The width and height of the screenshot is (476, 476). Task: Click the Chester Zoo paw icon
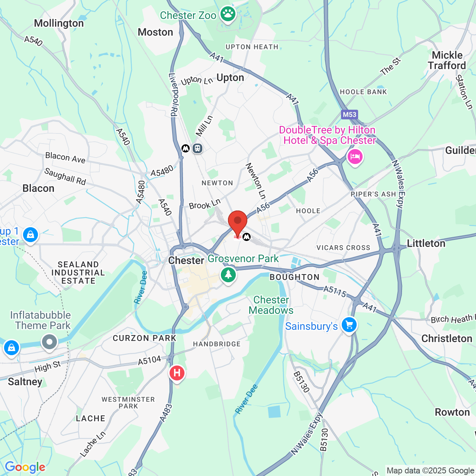point(228,15)
